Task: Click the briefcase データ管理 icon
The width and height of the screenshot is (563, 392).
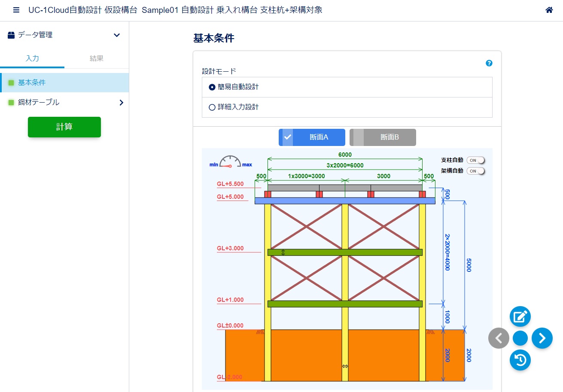Action: tap(12, 35)
